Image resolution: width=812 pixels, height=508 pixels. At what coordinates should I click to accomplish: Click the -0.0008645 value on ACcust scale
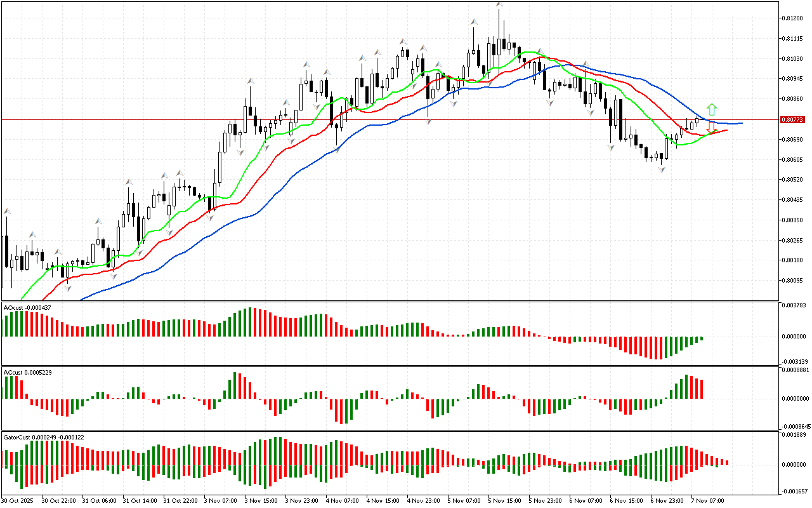(794, 426)
